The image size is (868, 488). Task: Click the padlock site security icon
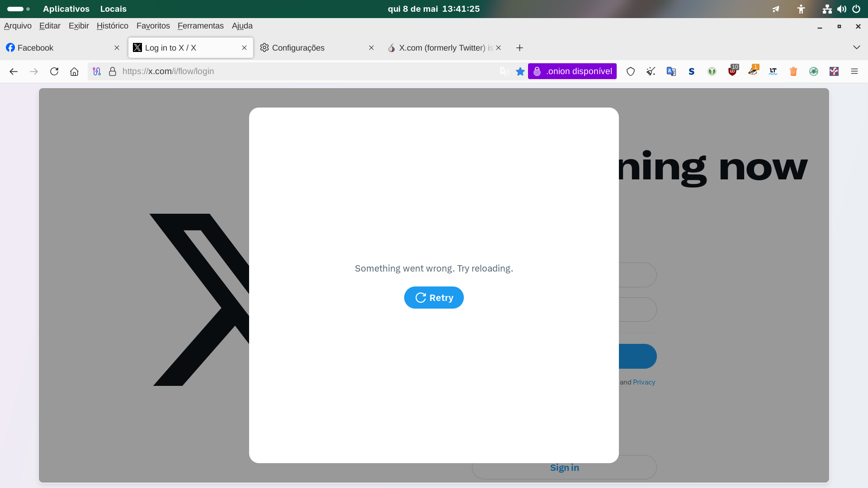tap(113, 71)
